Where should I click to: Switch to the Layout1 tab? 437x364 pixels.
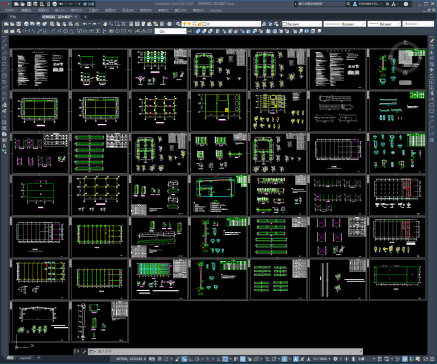pyautogui.click(x=26, y=358)
